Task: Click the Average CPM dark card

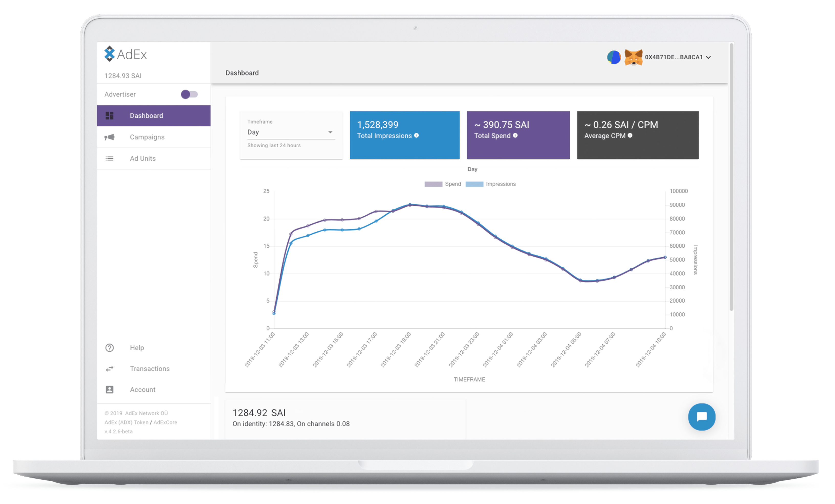Action: [x=638, y=135]
